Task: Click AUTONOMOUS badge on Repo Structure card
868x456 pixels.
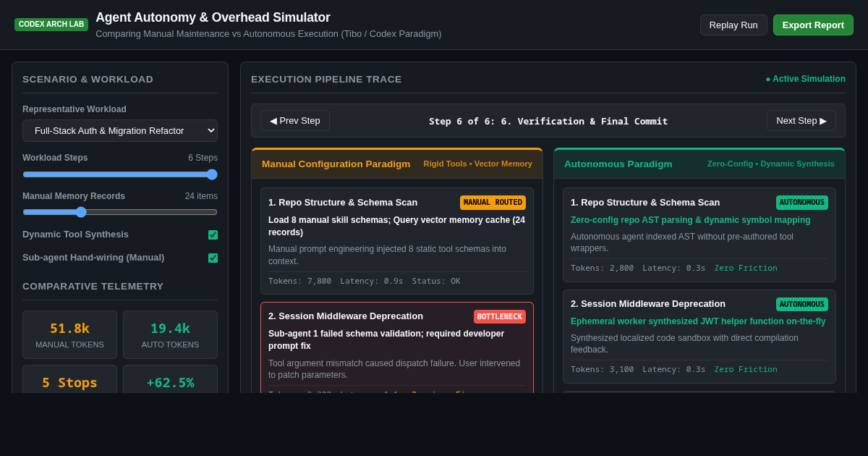Action: (x=802, y=203)
